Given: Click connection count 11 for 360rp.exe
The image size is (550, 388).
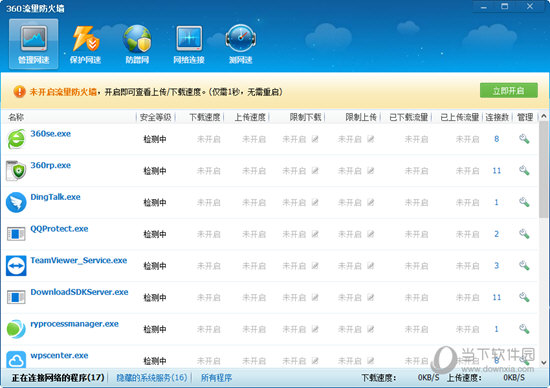Looking at the screenshot, I should pos(496,170).
